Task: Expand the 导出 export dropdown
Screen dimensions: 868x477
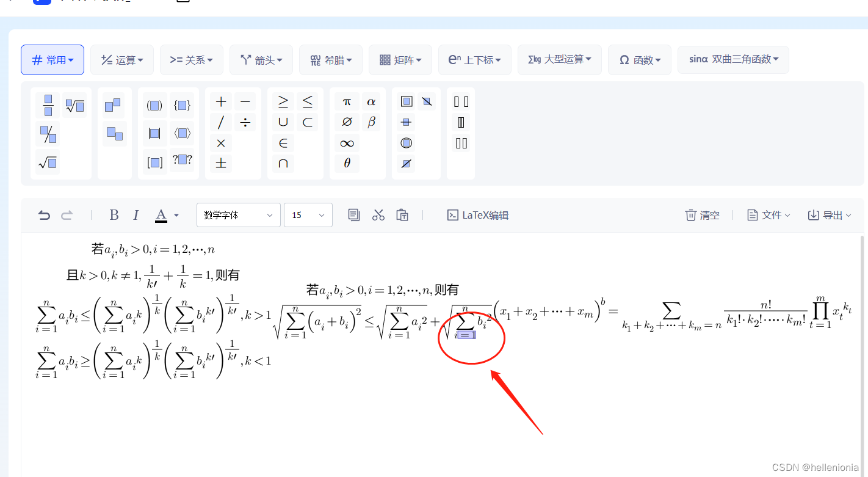Action: click(x=828, y=214)
